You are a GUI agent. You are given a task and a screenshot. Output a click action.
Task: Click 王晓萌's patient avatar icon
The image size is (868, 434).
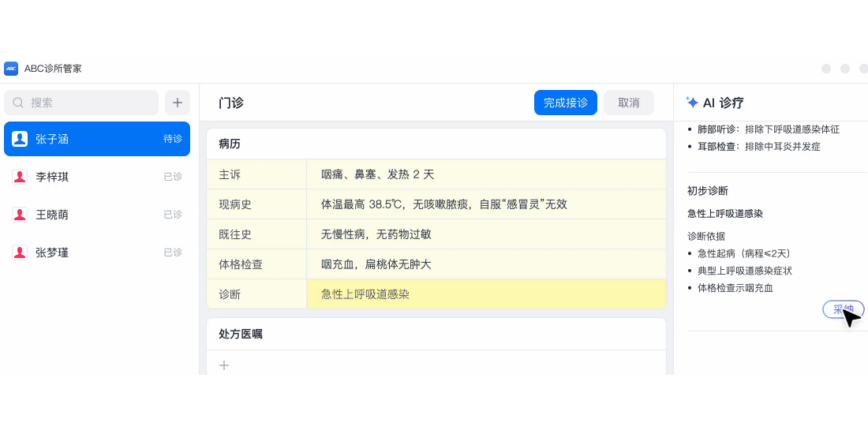[x=20, y=215]
